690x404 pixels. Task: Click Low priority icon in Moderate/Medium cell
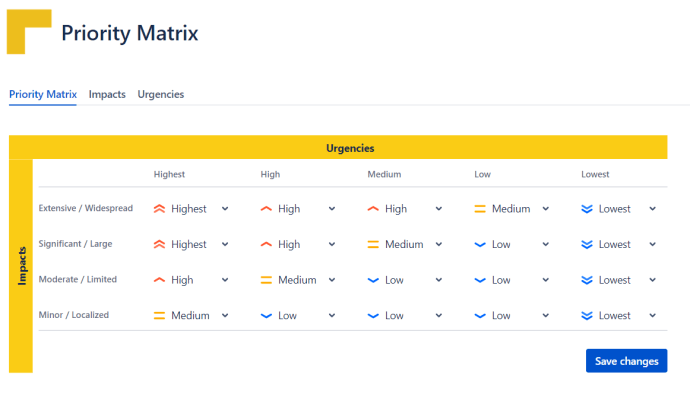373,280
